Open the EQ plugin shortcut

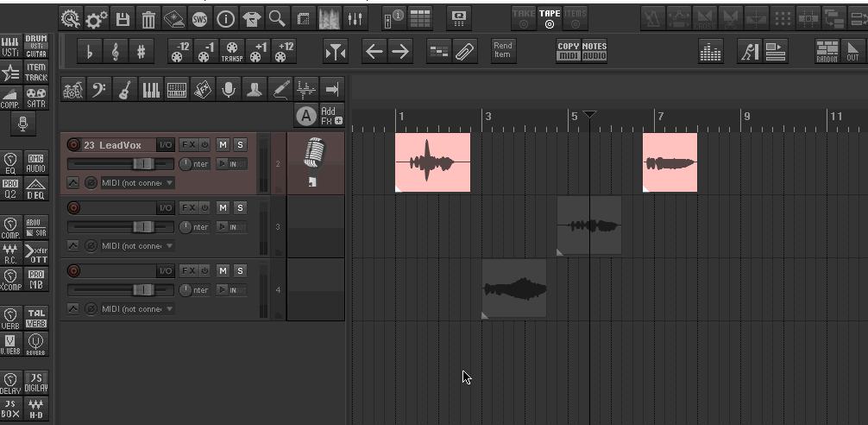coord(10,163)
